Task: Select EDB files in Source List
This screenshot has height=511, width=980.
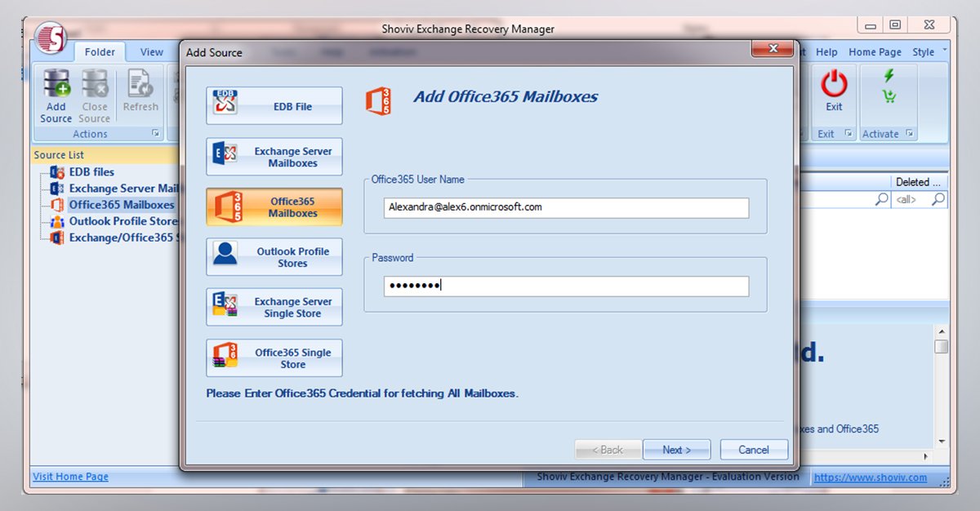Action: click(x=91, y=172)
